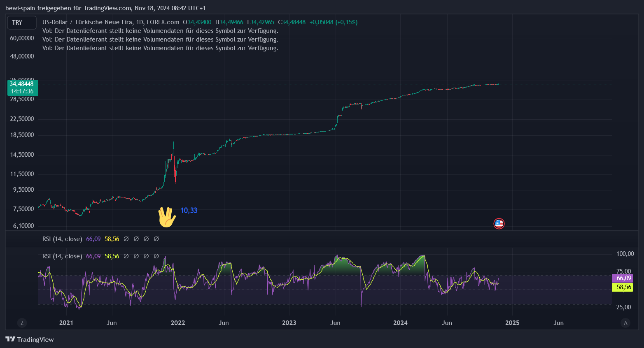Click the TradingView logo
Viewport: 644px width, 348px height.
[30, 339]
